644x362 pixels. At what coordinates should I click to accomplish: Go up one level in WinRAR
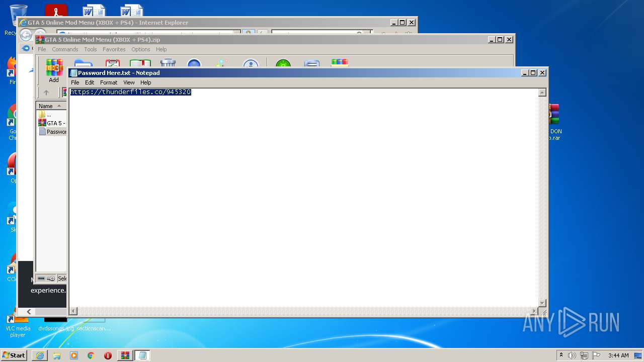[x=46, y=93]
